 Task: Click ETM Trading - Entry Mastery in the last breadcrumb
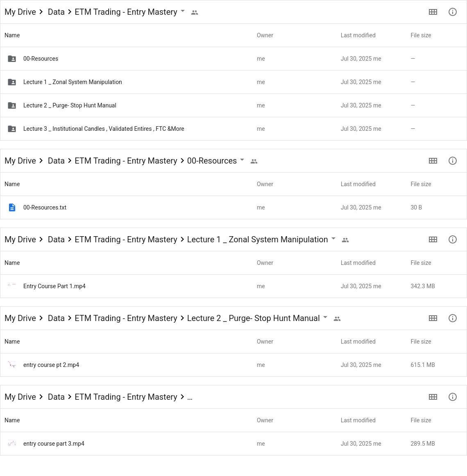point(126,397)
